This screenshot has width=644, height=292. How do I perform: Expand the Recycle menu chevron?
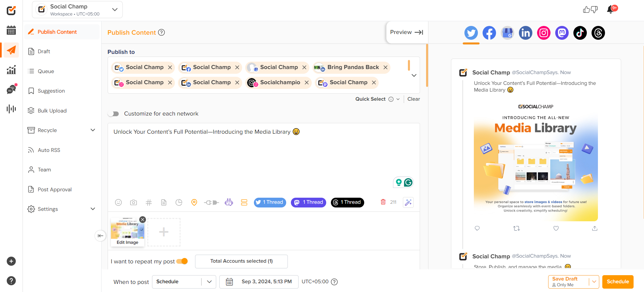(x=93, y=130)
